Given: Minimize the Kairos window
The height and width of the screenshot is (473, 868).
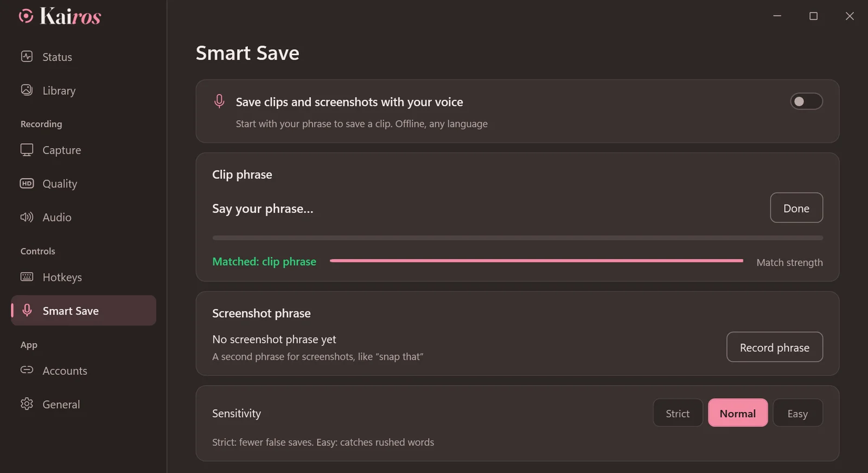Looking at the screenshot, I should tap(777, 16).
